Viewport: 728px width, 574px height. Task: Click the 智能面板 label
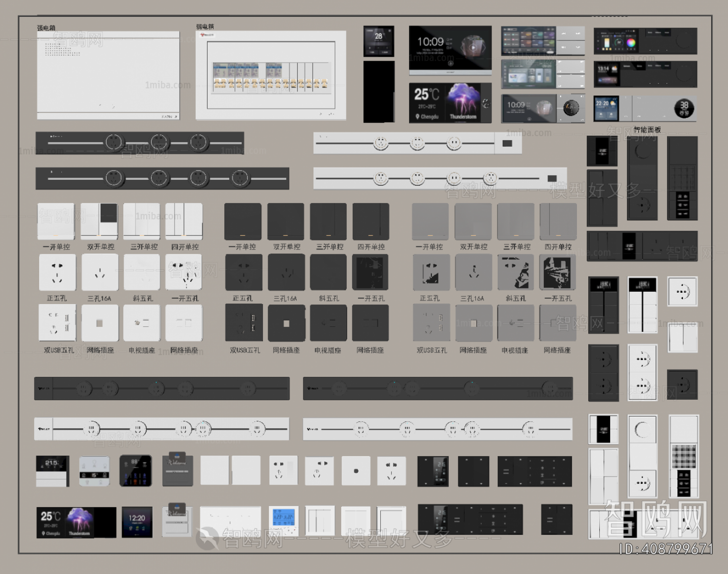(647, 130)
